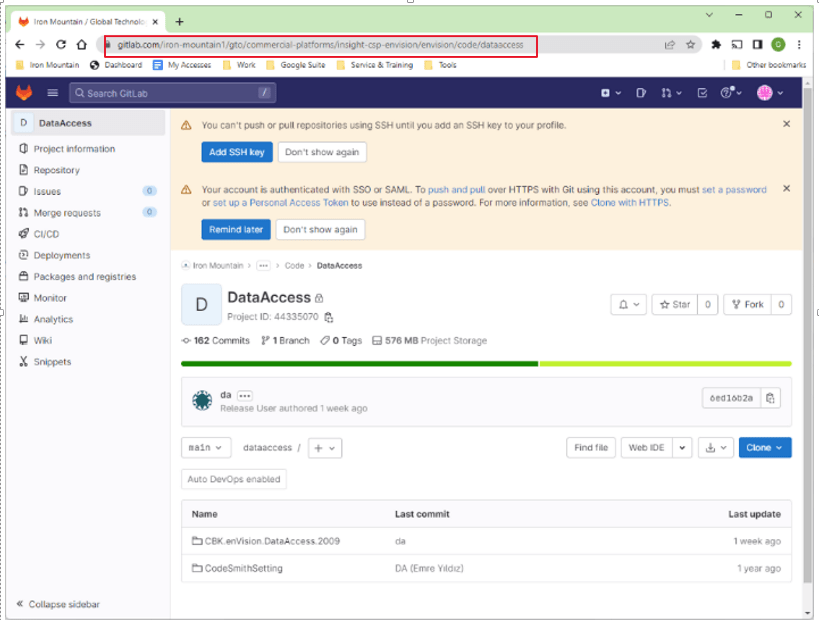Expand the Web IDE dropdown arrow
Viewport: 819px width, 620px height.
point(680,448)
